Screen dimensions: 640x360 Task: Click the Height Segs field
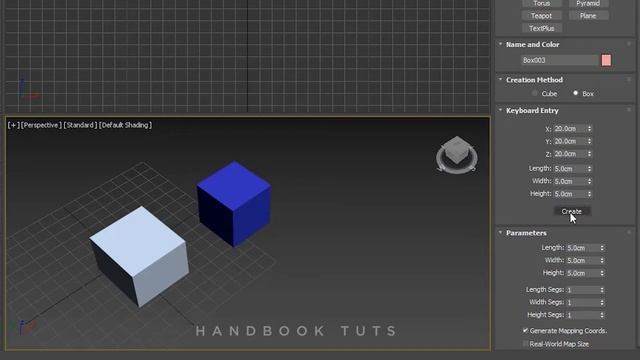[x=582, y=315]
